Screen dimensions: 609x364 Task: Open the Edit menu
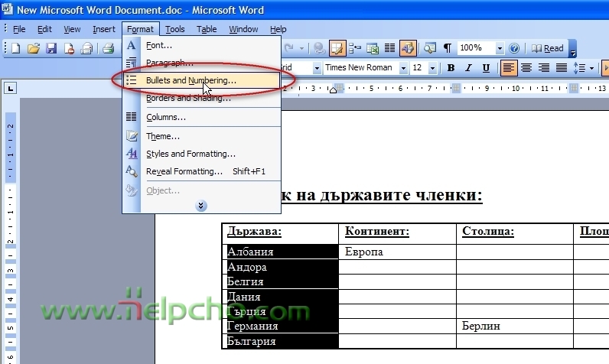pyautogui.click(x=44, y=29)
